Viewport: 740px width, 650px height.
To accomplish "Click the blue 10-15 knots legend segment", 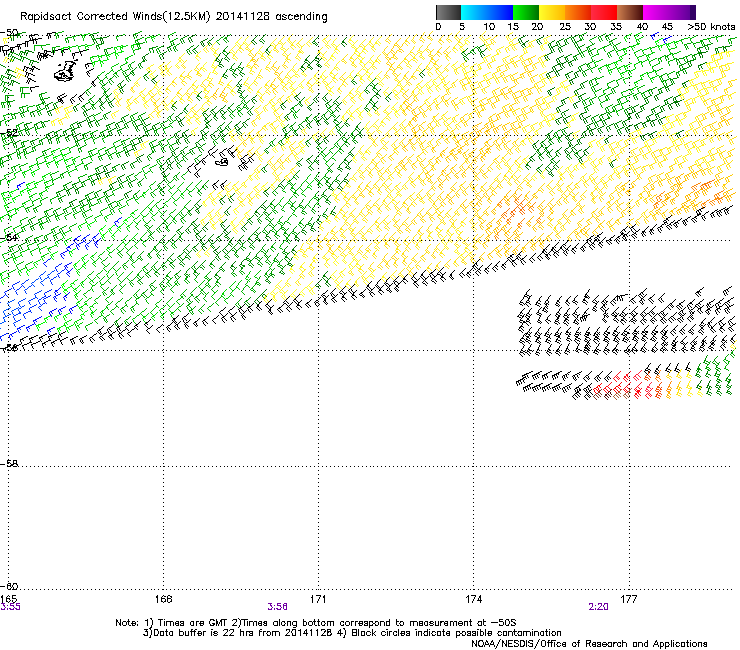I will coord(500,12).
